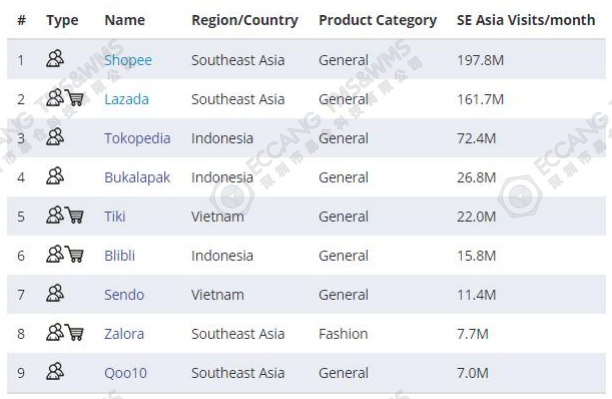Screen dimensions: 612x399
Task: Click the Zalora marketplace link
Action: [x=124, y=333]
